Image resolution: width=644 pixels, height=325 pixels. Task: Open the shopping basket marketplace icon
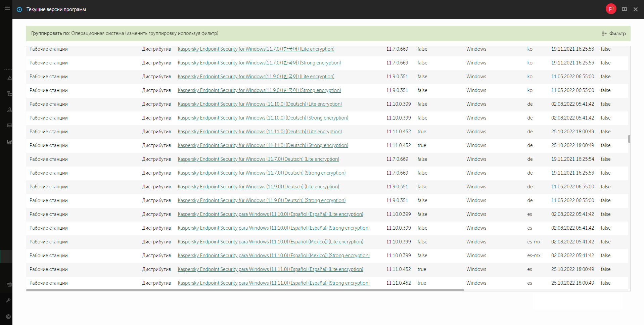[x=10, y=284]
